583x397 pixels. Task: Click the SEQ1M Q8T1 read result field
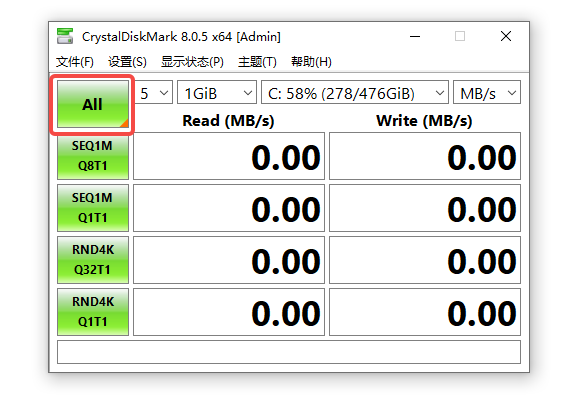pyautogui.click(x=229, y=156)
